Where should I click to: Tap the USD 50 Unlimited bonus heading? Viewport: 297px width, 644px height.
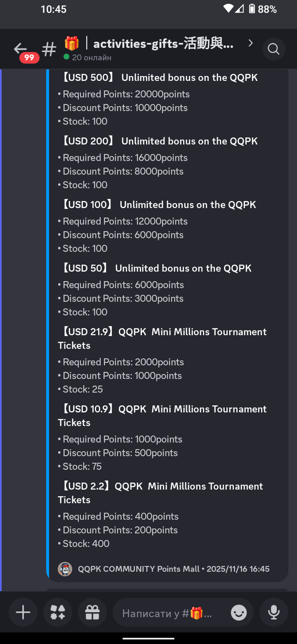pos(156,268)
